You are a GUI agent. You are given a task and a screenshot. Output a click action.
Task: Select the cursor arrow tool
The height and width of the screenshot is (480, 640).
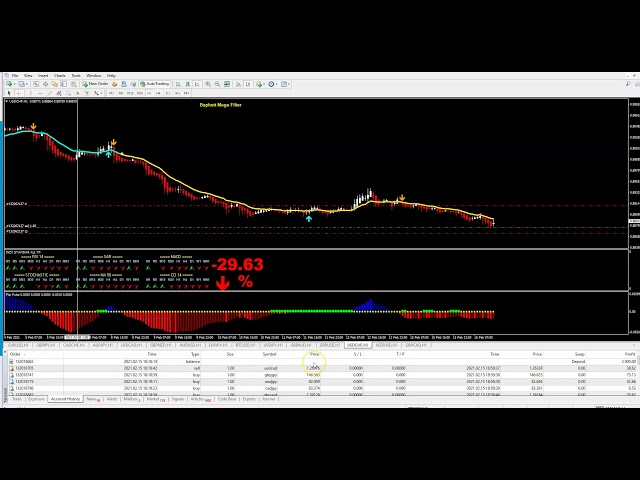11,93
